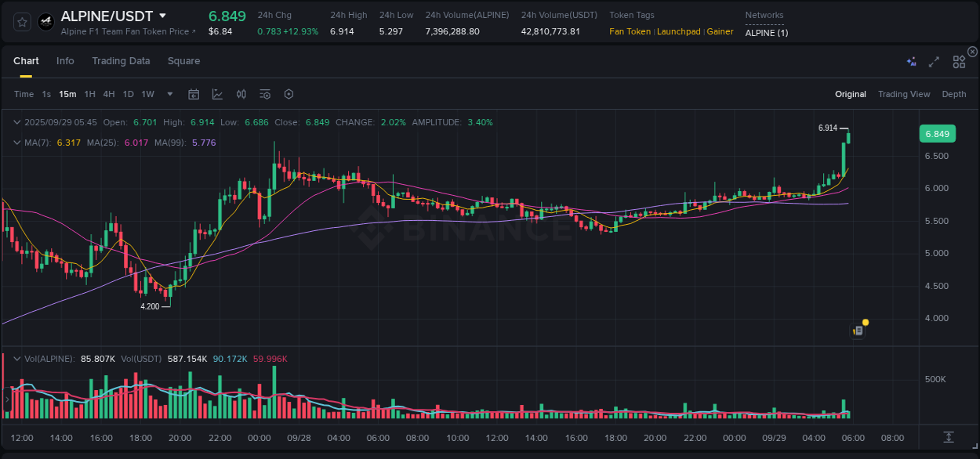The width and height of the screenshot is (980, 459).
Task: Expand chart to fullscreen with diagonal arrows icon
Action: click(x=933, y=61)
